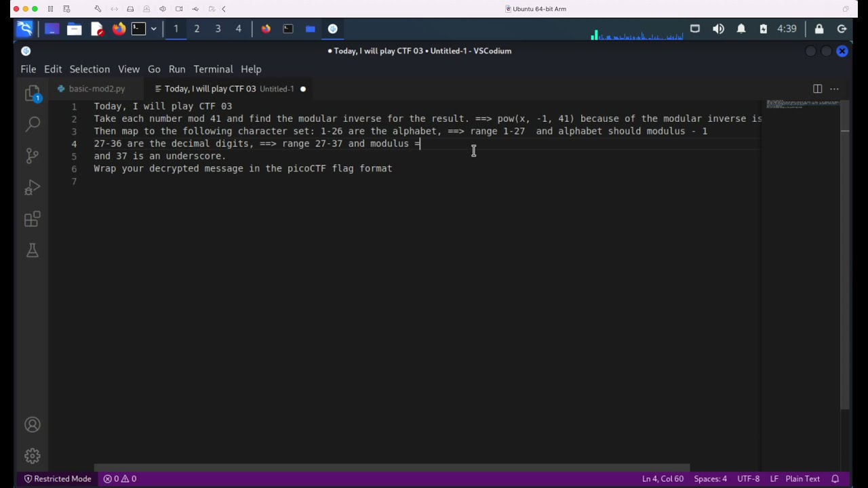Change indentation via Spaces: 4
Viewport: 868px width, 488px height.
710,479
